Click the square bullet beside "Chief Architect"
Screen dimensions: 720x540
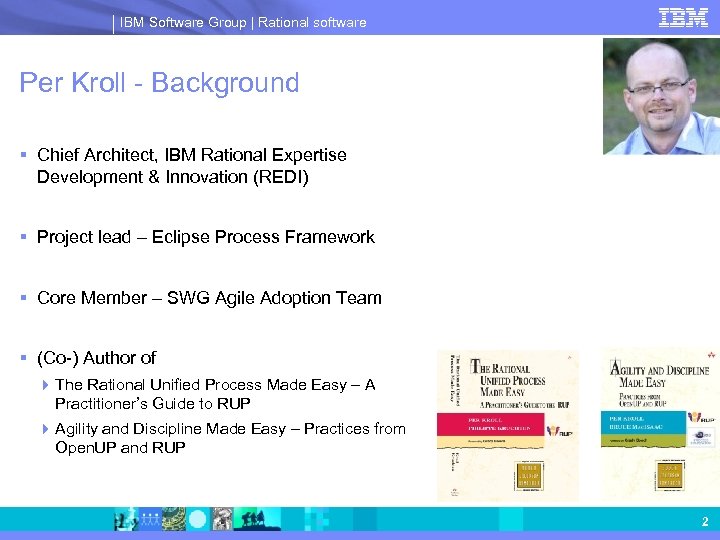(x=23, y=155)
